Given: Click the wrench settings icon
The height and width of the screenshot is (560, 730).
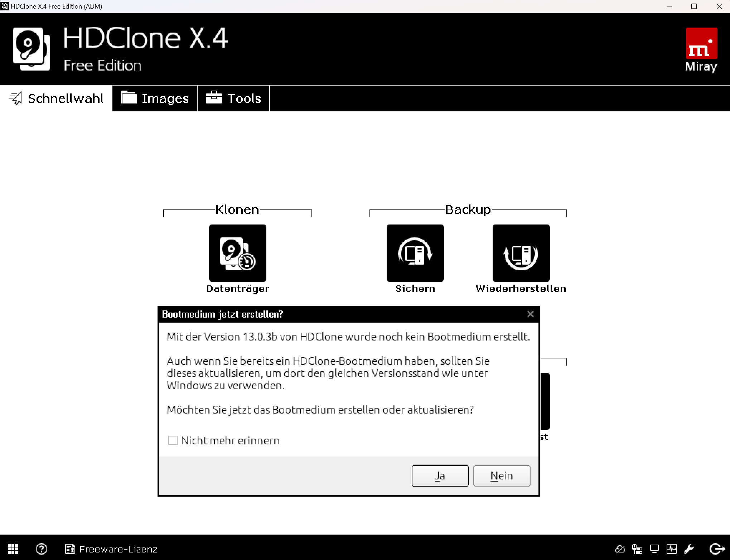Looking at the screenshot, I should [x=689, y=549].
